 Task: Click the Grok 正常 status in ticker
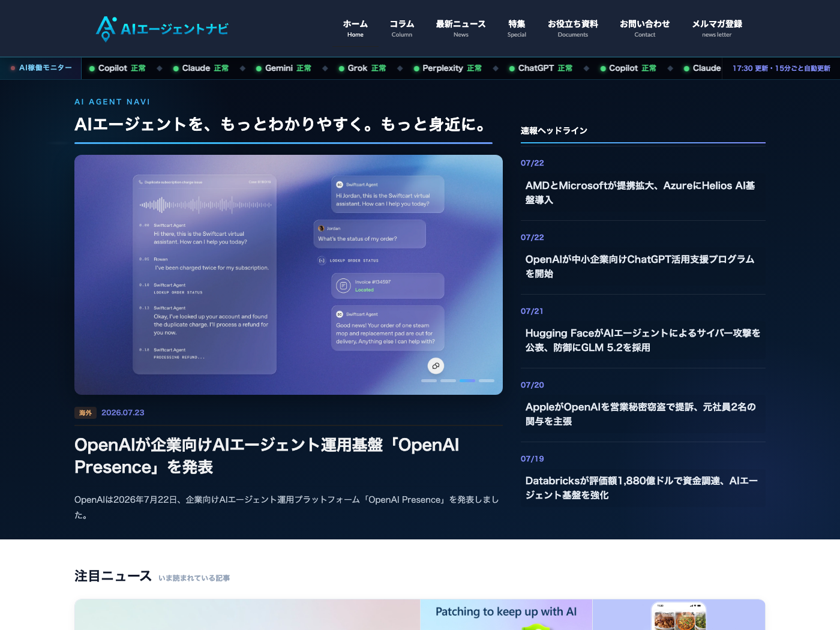[362, 68]
